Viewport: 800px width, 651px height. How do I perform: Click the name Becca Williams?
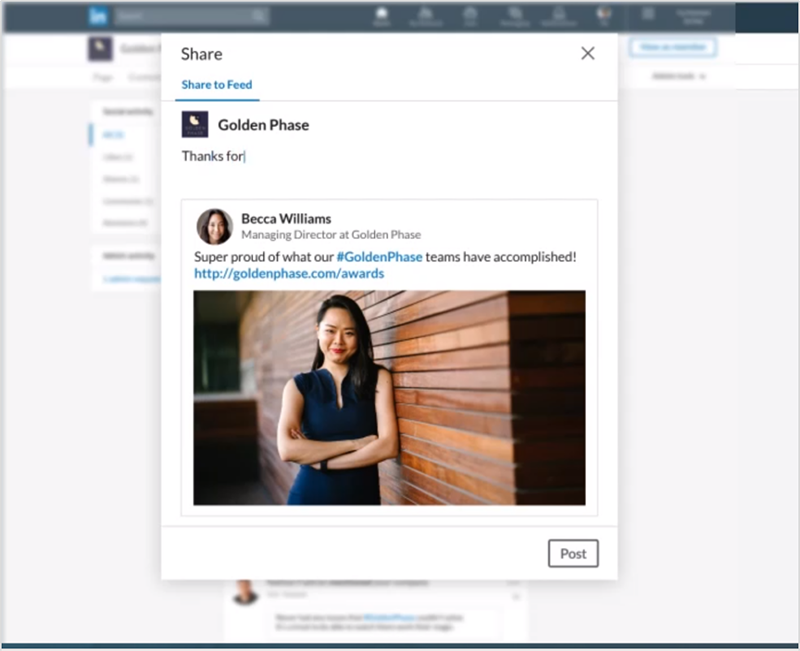click(286, 219)
